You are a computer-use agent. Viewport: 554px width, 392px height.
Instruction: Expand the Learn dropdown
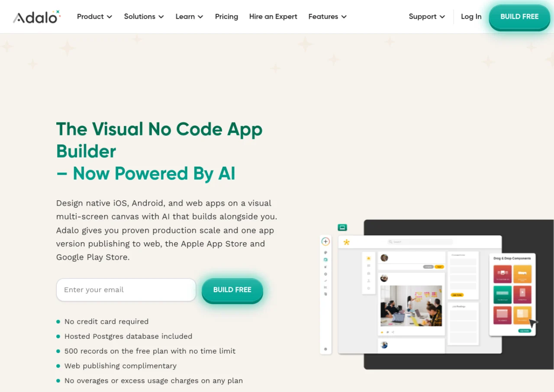pos(189,16)
